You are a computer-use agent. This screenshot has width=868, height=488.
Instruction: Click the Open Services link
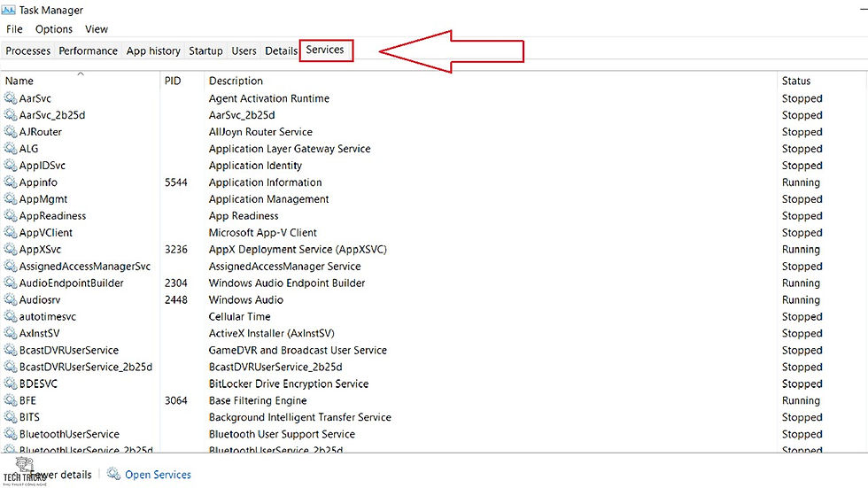click(x=158, y=475)
